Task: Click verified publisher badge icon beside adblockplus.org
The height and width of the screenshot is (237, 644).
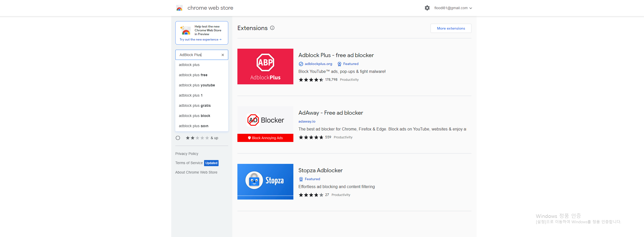Action: click(301, 64)
